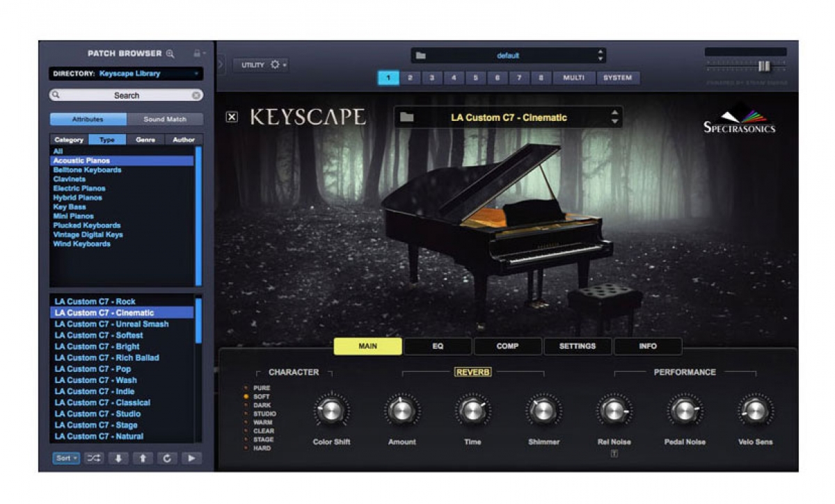Select the HARD character option

pyautogui.click(x=257, y=448)
